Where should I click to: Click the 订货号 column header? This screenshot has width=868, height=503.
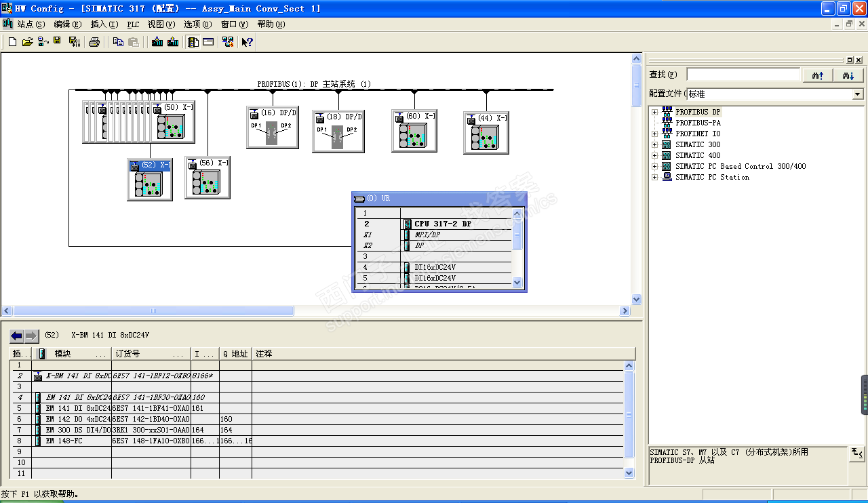click(x=151, y=354)
